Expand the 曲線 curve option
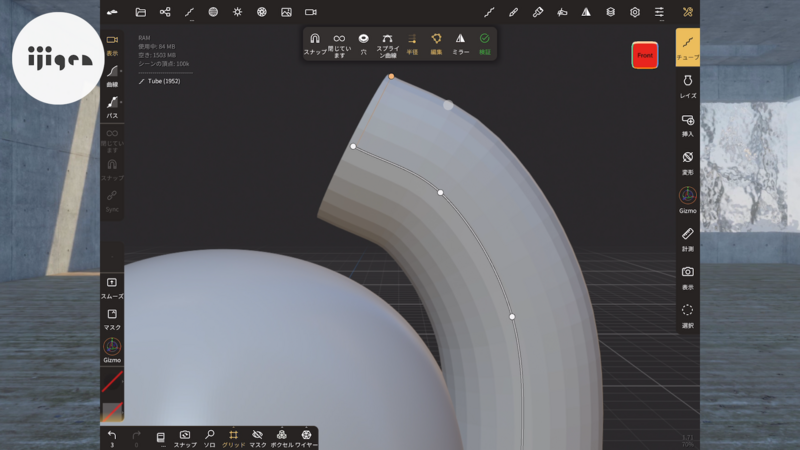The image size is (800, 450). 112,76
